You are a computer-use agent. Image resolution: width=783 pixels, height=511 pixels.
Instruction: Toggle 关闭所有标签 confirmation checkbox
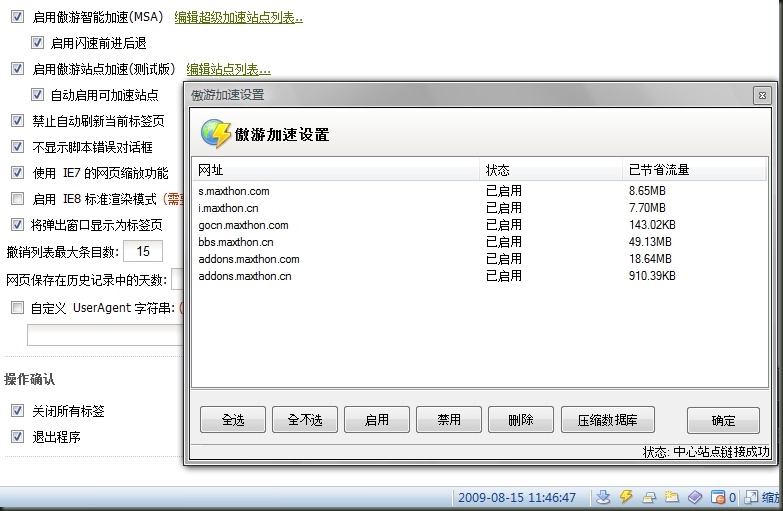point(17,411)
